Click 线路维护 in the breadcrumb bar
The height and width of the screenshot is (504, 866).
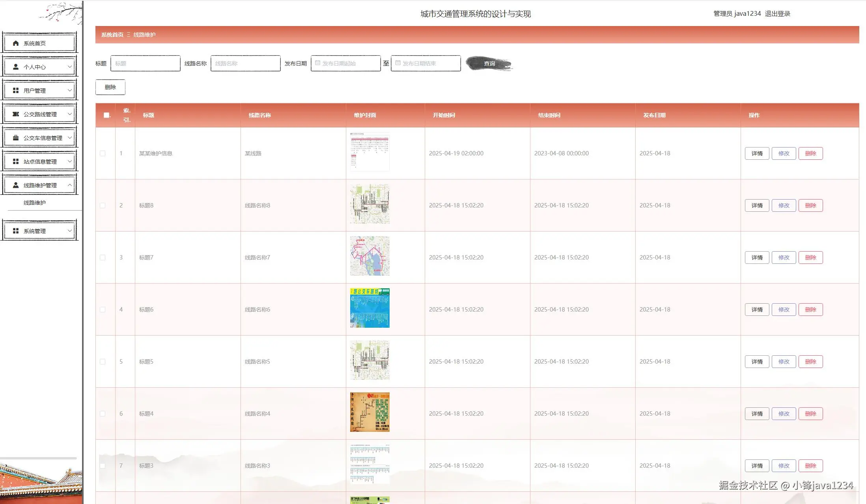coord(144,35)
